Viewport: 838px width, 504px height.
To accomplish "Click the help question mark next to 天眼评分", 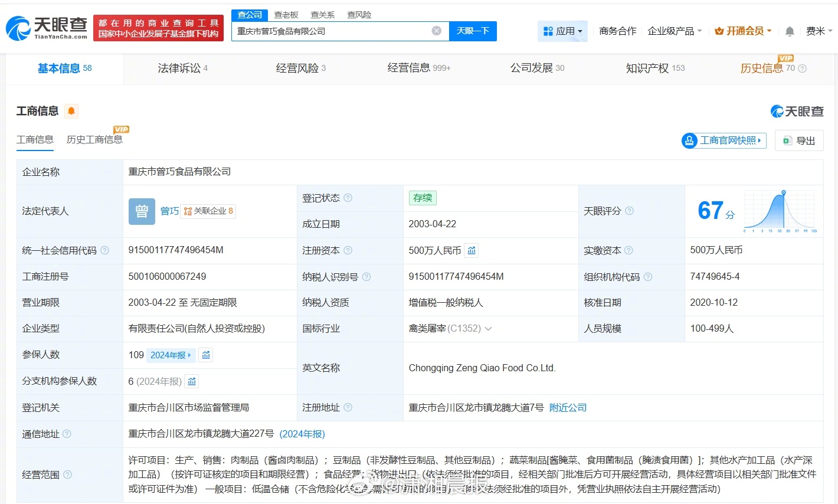I will [629, 211].
